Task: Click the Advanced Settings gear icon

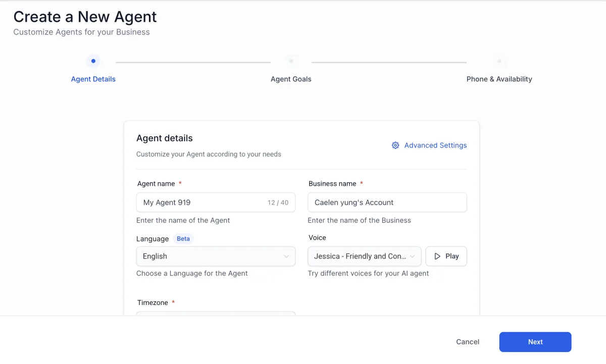Action: pos(395,145)
